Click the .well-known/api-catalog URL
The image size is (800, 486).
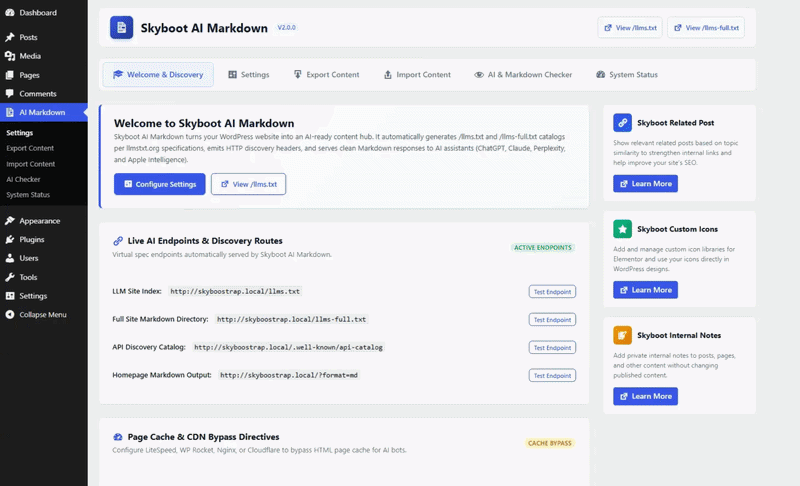coord(288,347)
